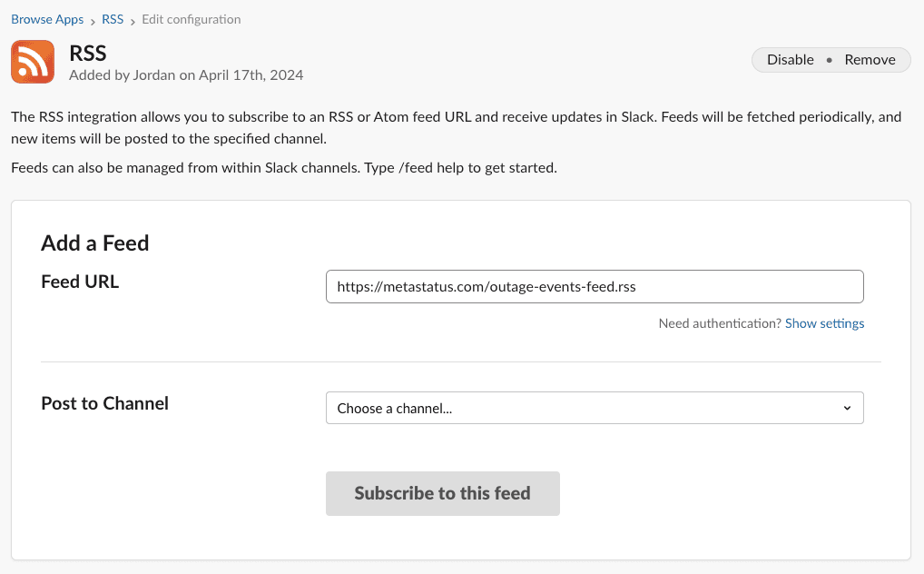Click the RSS page title heading
This screenshot has height=574, width=924.
point(88,53)
